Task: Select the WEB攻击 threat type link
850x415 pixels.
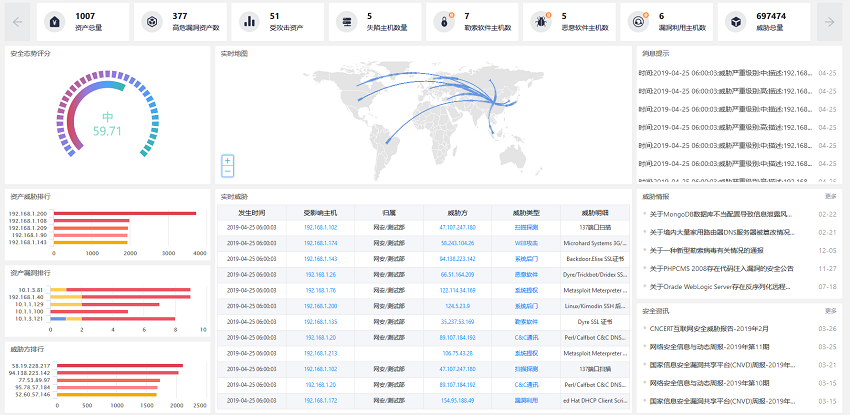Action: 526,243
